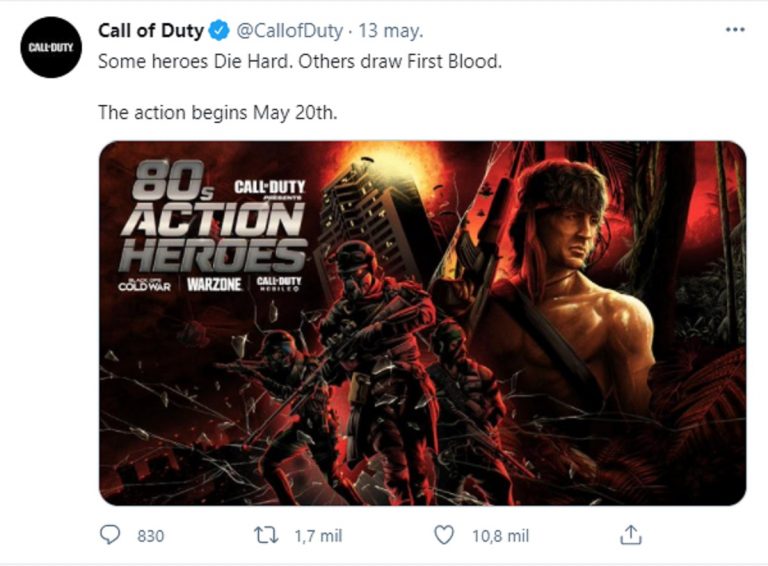This screenshot has height=566, width=768.
Task: Like the tweet with the heart icon
Action: pos(445,536)
